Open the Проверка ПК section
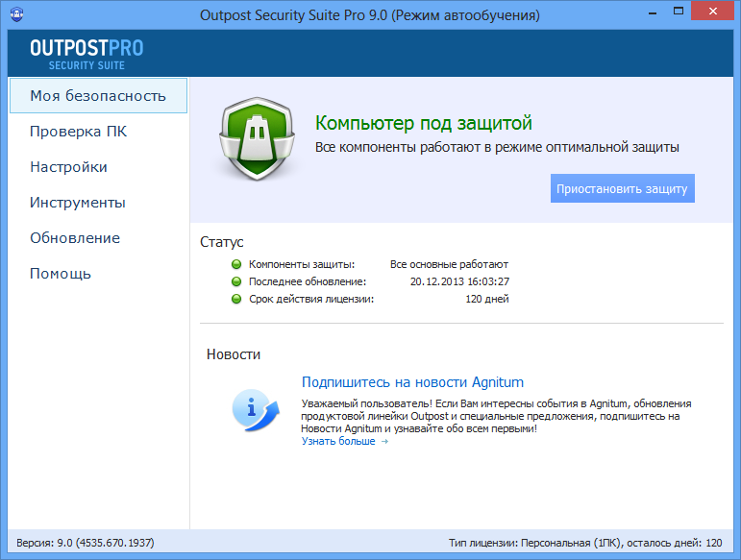This screenshot has width=741, height=560. [x=79, y=132]
